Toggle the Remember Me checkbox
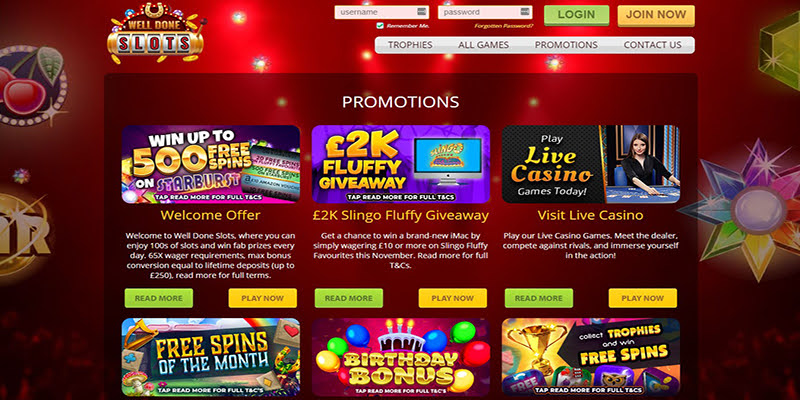 pyautogui.click(x=380, y=26)
